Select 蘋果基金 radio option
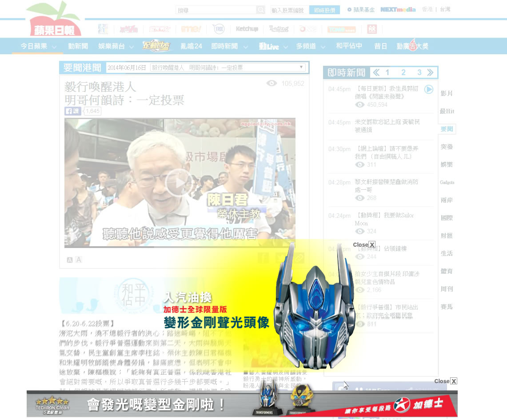This screenshot has width=507, height=420. [349, 10]
